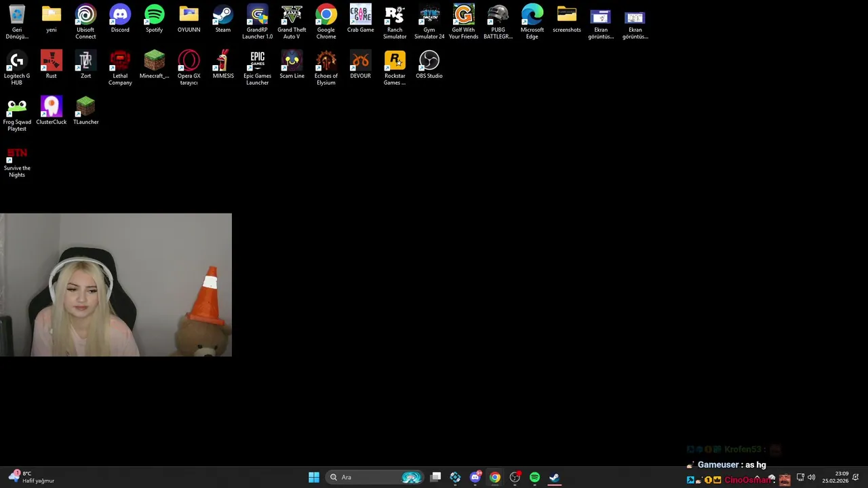Select Logitech G HUB icon
The width and height of the screenshot is (868, 488).
tap(17, 68)
